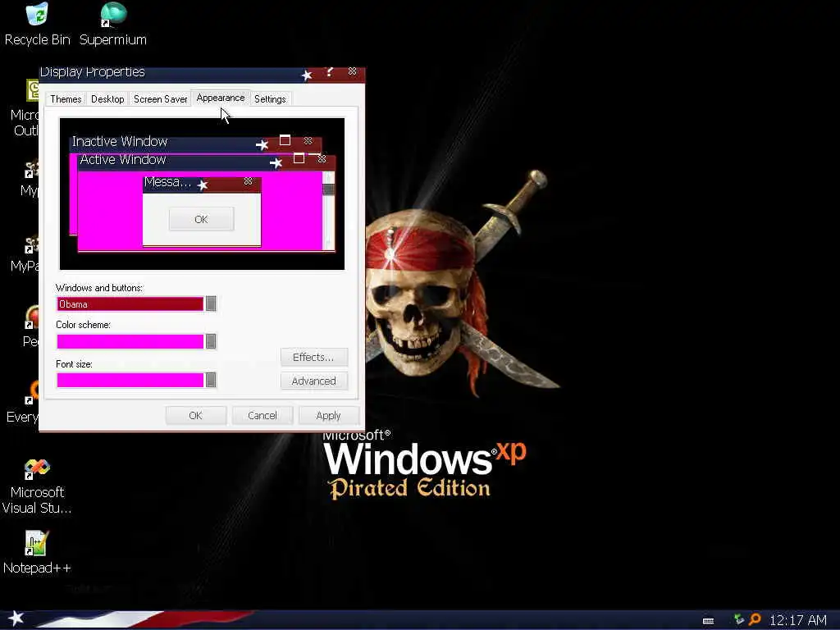Click the Message box title in preview
The width and height of the screenshot is (840, 630).
coord(167,182)
